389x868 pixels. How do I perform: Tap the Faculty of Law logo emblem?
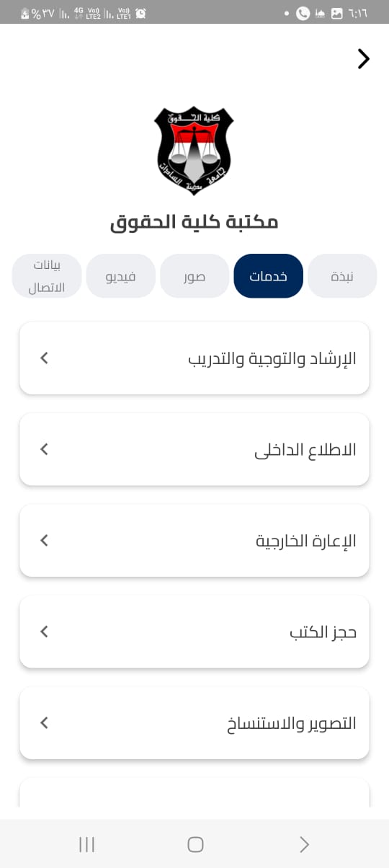[x=194, y=151]
